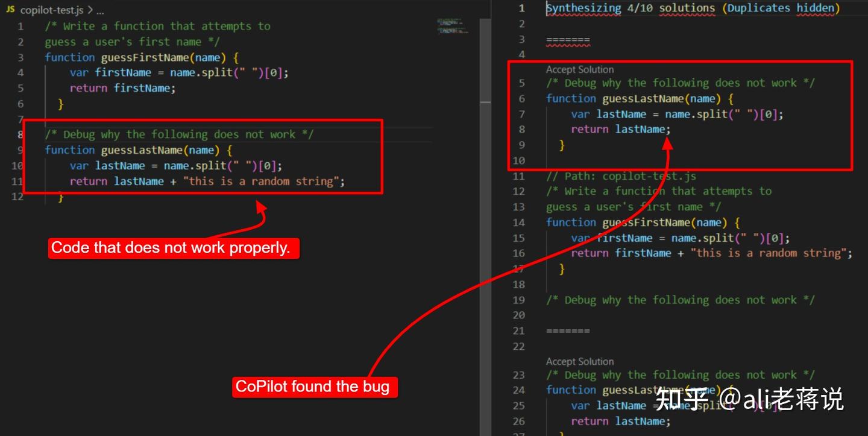
Task: Click line number 18 in the right pane gutter
Action: 519,285
